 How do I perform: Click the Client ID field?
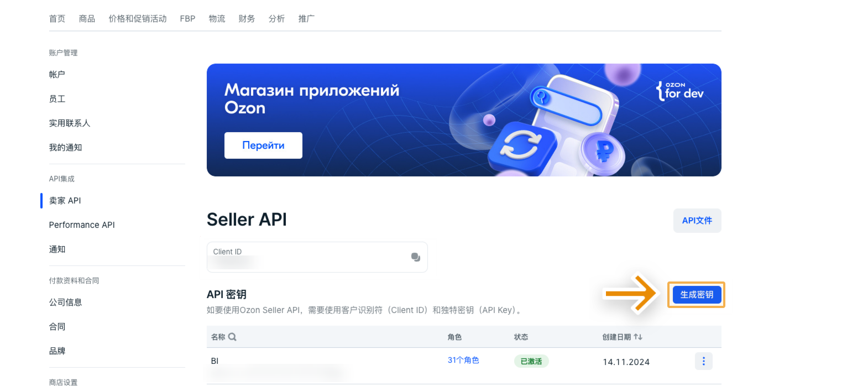[317, 257]
